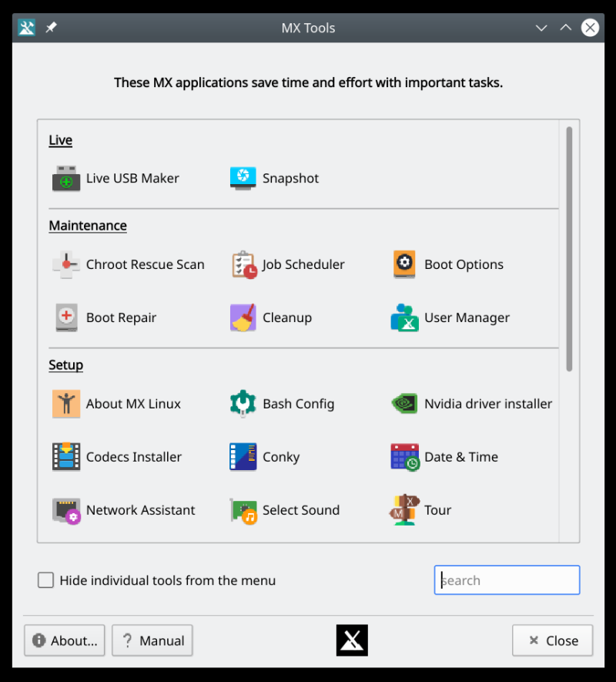616x682 pixels.
Task: Open the User Manager icon
Action: pos(404,317)
